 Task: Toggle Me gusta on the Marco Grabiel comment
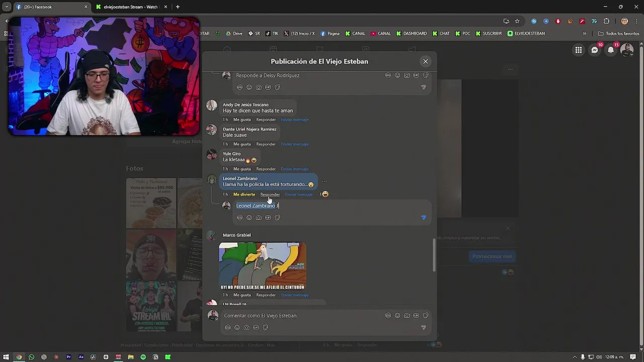[x=242, y=295]
